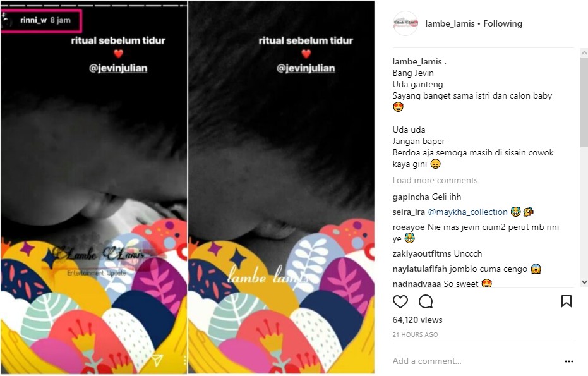Toggle the Following status

point(503,23)
